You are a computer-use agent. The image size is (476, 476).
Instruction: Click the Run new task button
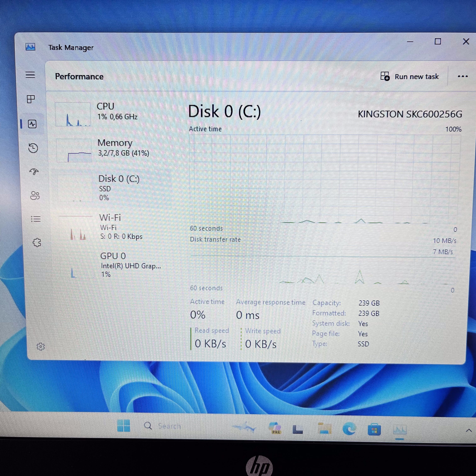click(409, 77)
